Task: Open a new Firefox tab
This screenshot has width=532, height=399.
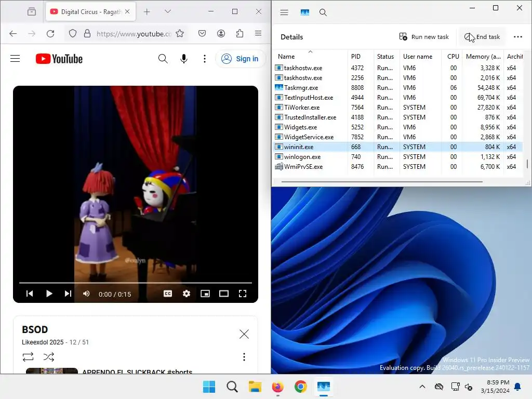Action: pyautogui.click(x=147, y=12)
